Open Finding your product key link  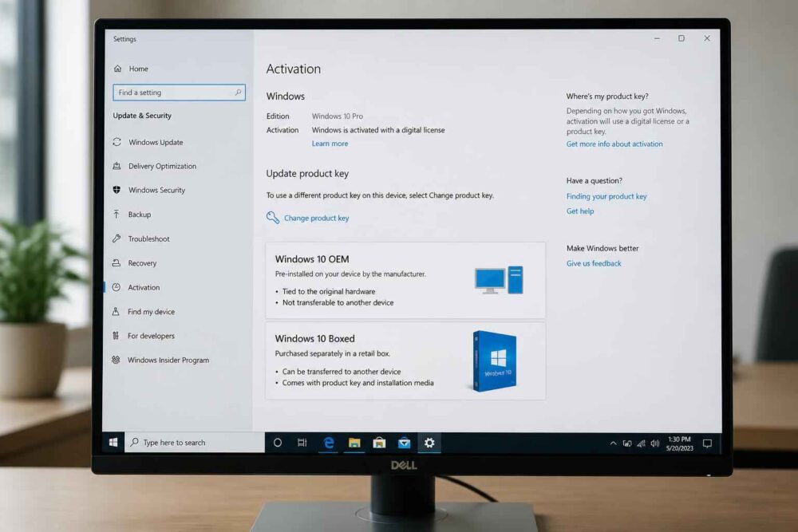tap(606, 196)
